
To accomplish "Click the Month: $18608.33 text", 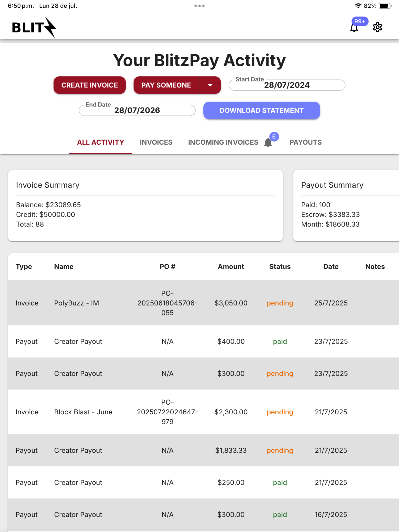I will [x=330, y=224].
